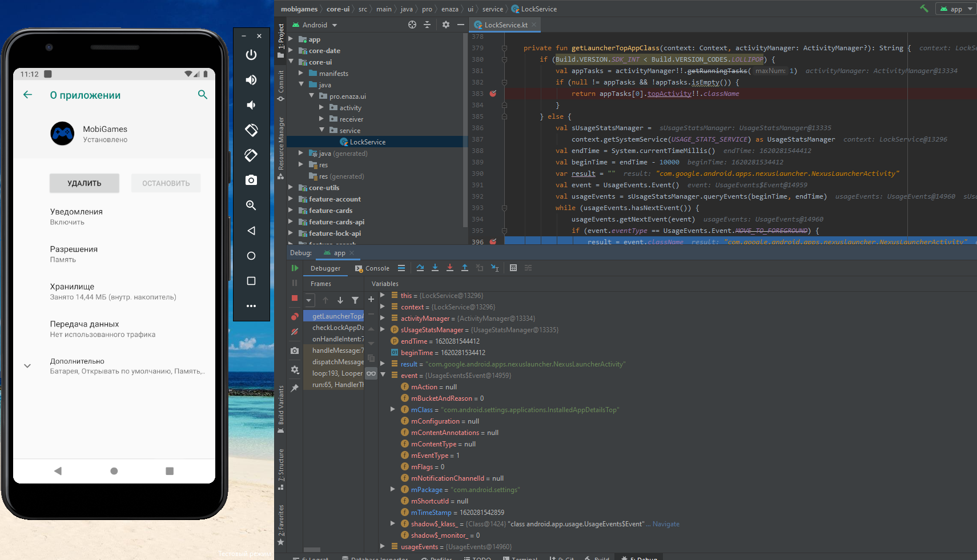Viewport: 977px width, 560px height.
Task: Click Select Opened File target icon
Action: pos(412,25)
